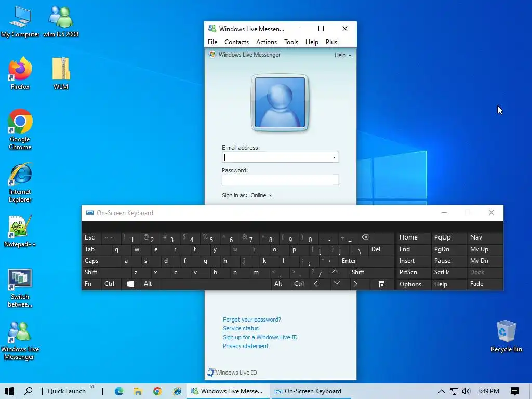Click the clock showing 3:49 PM

click(488, 391)
